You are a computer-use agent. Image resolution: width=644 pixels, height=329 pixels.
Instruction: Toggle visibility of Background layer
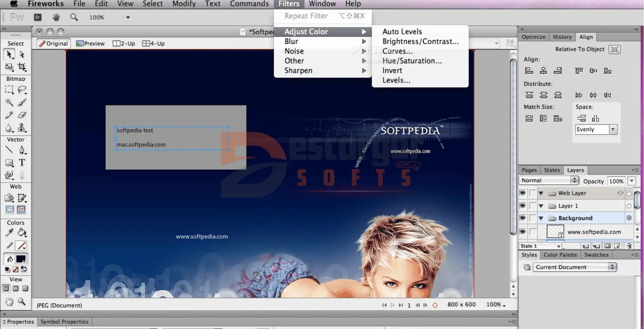(522, 218)
